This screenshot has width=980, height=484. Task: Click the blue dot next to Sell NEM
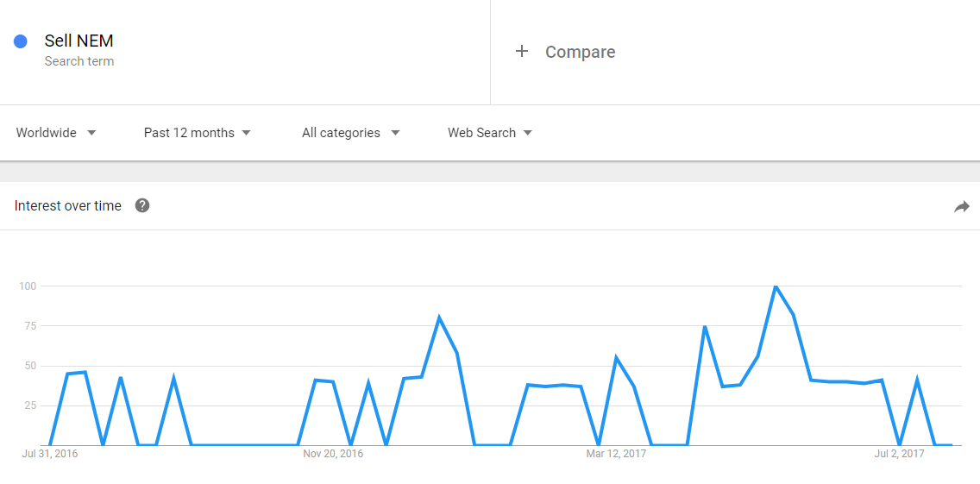tap(21, 42)
